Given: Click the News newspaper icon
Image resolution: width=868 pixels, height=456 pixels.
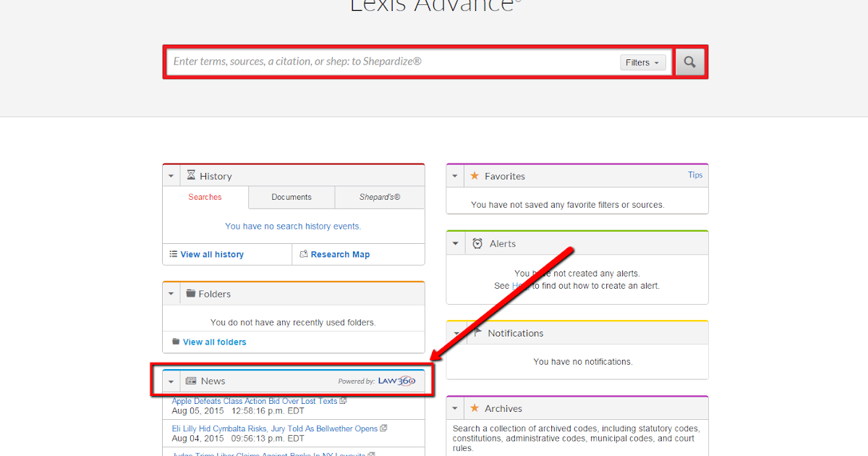Looking at the screenshot, I should (191, 381).
